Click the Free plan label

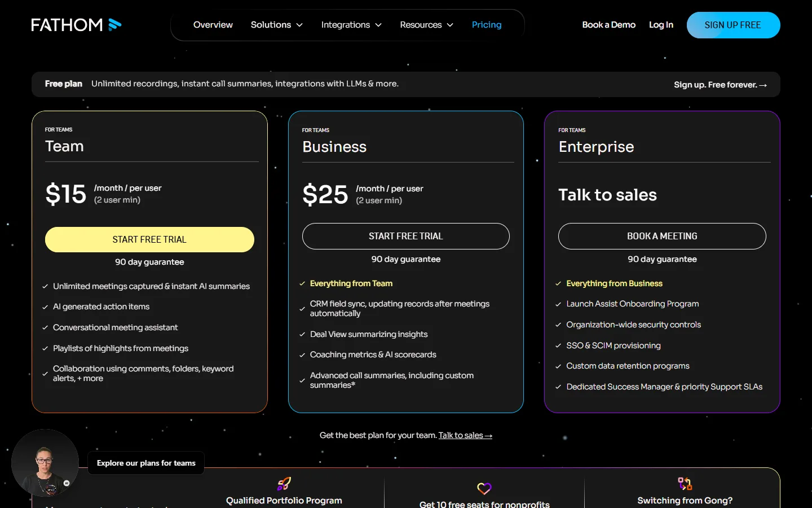[64, 84]
